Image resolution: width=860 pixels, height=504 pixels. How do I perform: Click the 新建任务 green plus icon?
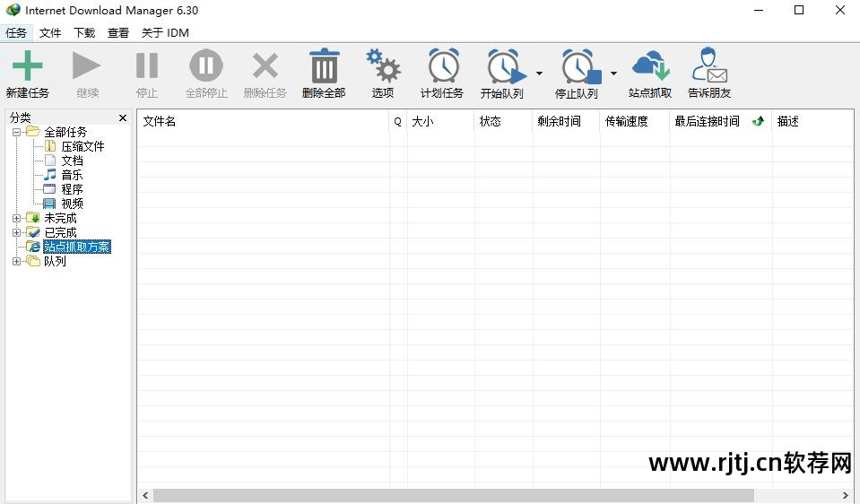[27, 65]
